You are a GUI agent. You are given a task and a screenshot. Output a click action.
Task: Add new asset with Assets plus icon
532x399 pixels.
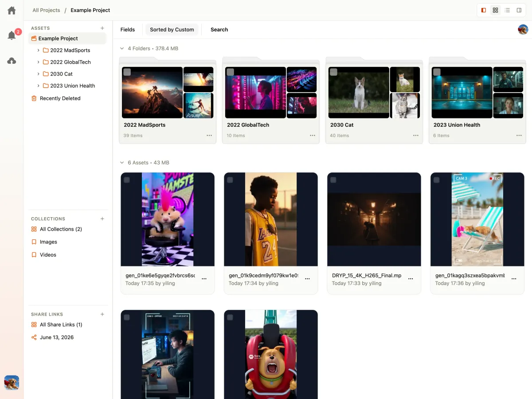click(102, 28)
